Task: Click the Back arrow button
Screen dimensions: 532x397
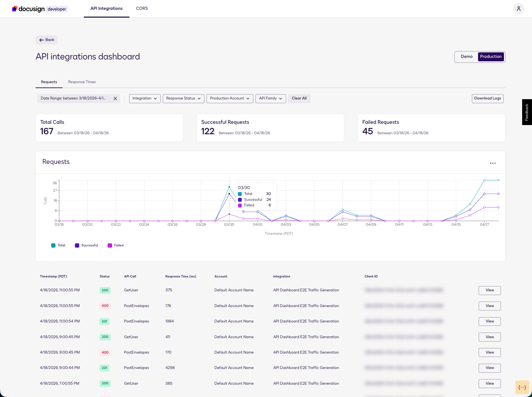Action: 47,40
